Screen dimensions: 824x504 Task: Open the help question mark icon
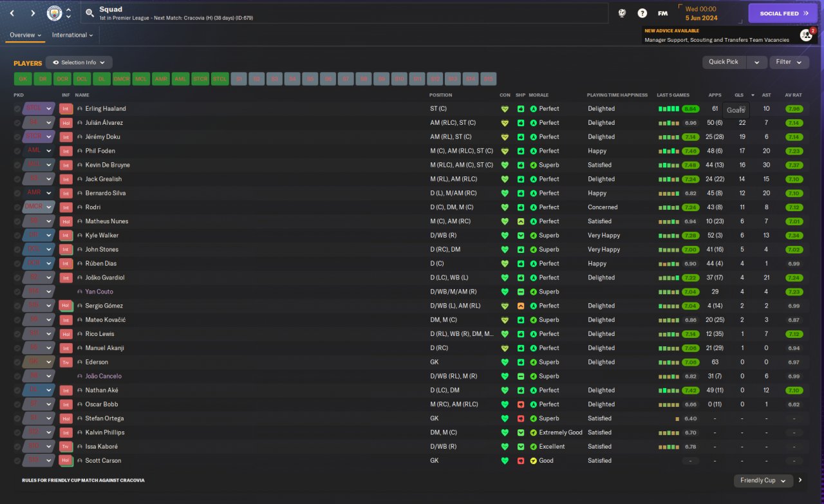642,13
